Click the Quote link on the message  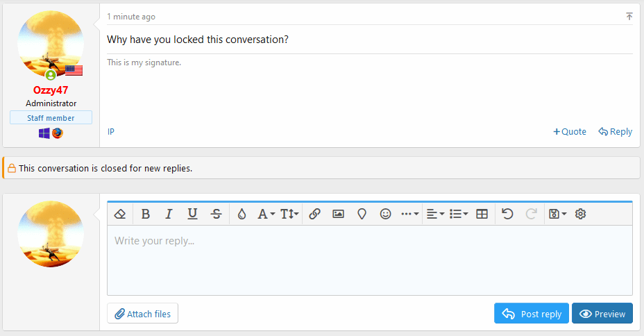(x=570, y=132)
